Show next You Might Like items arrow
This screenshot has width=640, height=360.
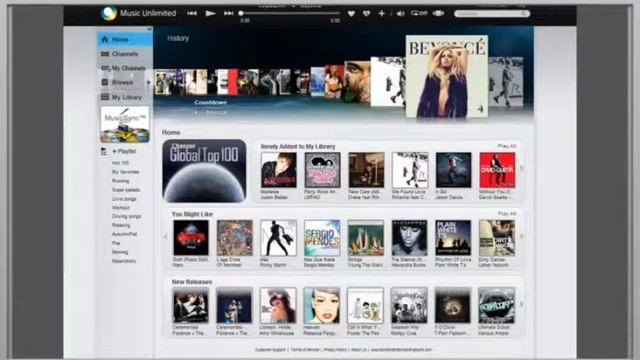point(522,237)
